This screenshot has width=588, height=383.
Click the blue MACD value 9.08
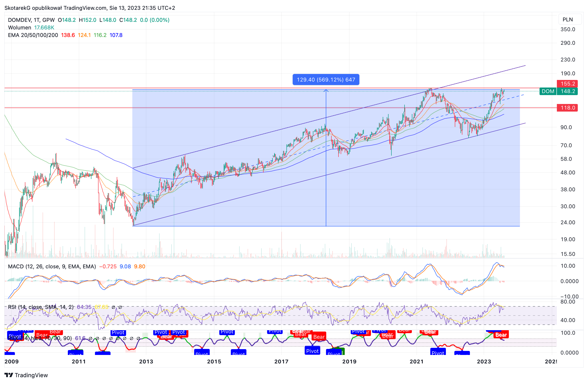click(125, 267)
